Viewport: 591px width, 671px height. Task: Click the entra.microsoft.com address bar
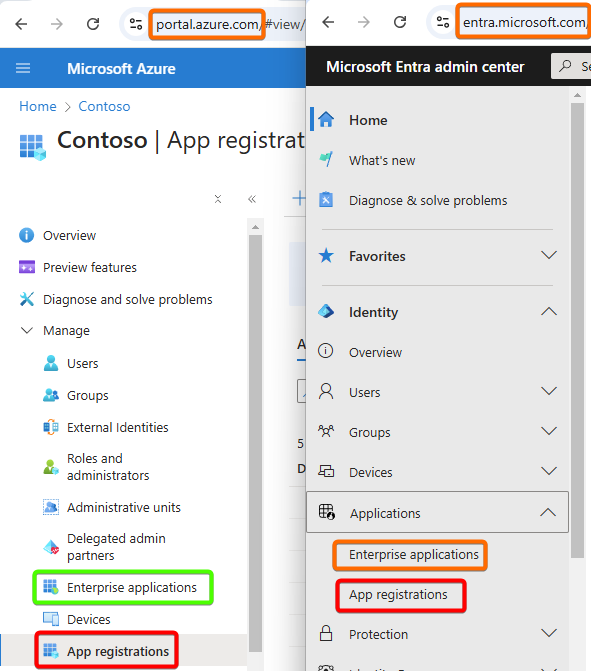(525, 22)
